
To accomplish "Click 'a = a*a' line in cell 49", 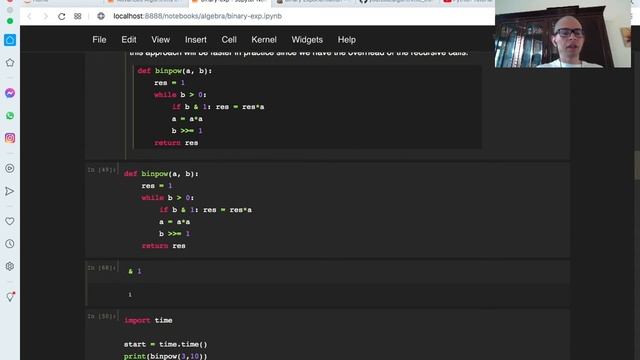I will click(x=175, y=222).
